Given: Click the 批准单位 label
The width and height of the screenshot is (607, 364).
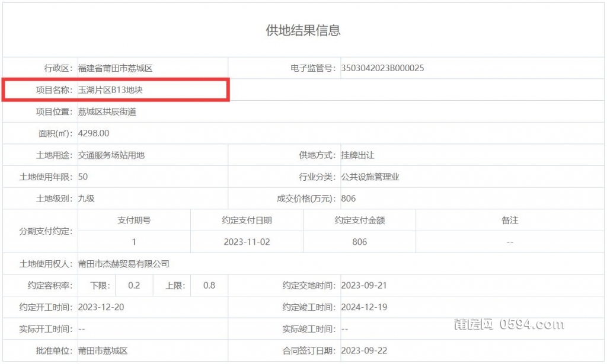Looking at the screenshot, I should [x=54, y=351].
